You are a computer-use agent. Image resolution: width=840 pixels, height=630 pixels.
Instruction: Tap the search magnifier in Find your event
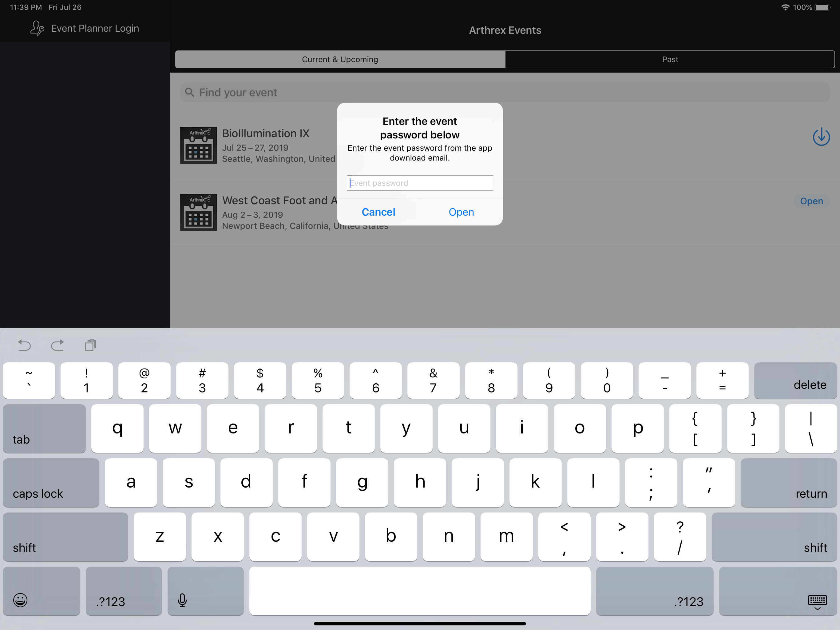[x=189, y=92]
